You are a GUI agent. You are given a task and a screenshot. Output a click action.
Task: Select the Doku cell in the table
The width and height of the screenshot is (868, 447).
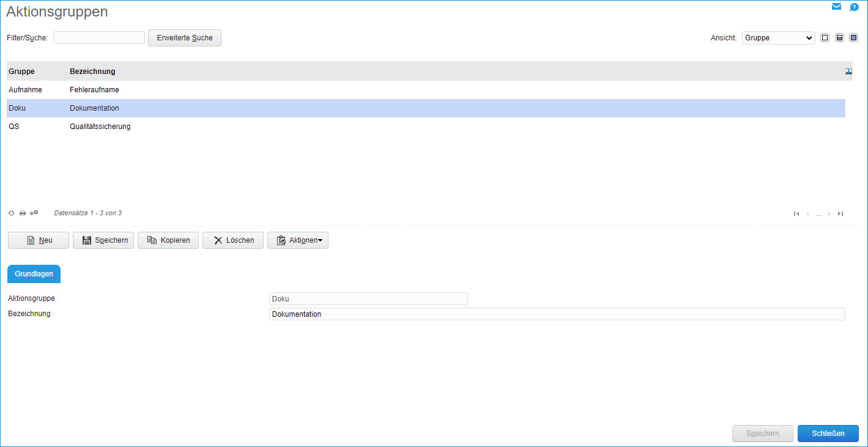(17, 108)
